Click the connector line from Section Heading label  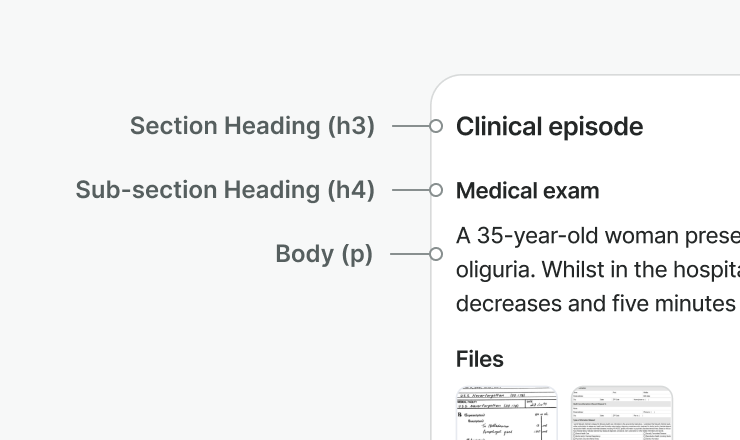pyautogui.click(x=411, y=126)
